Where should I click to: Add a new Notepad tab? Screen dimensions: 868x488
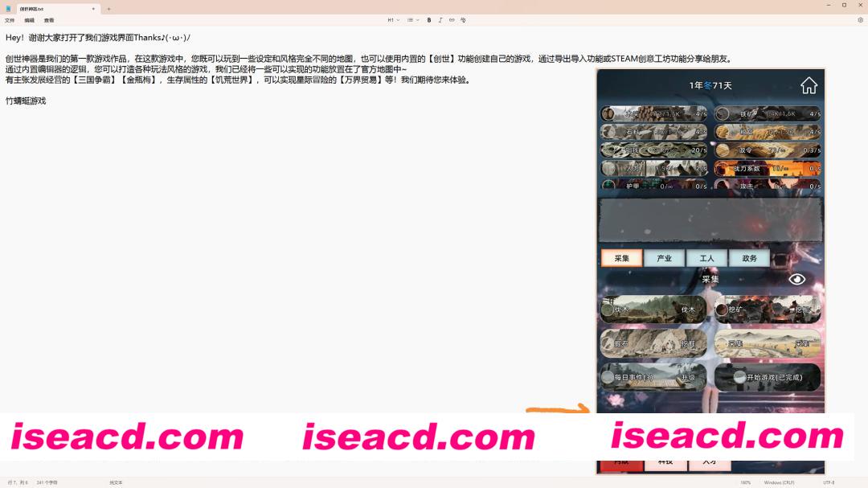(108, 9)
